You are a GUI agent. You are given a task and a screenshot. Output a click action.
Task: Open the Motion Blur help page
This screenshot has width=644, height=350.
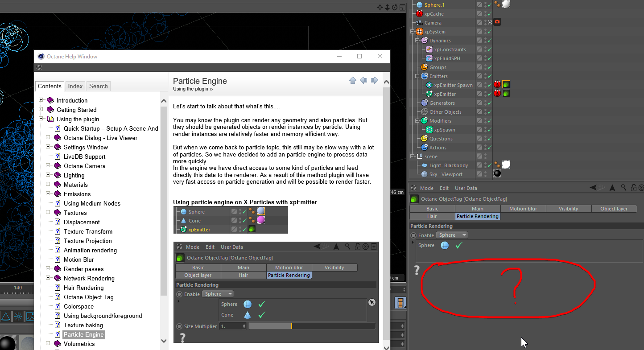tap(78, 259)
